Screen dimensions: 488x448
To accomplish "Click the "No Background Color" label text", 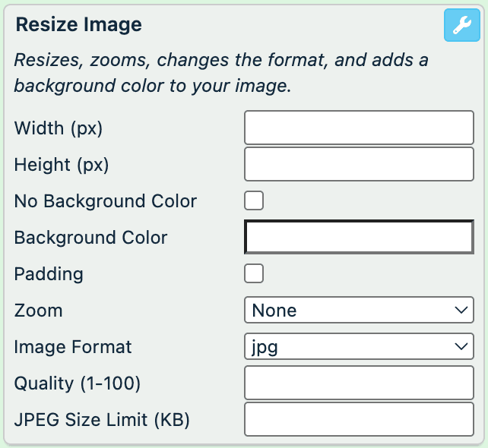I will pos(106,201).
